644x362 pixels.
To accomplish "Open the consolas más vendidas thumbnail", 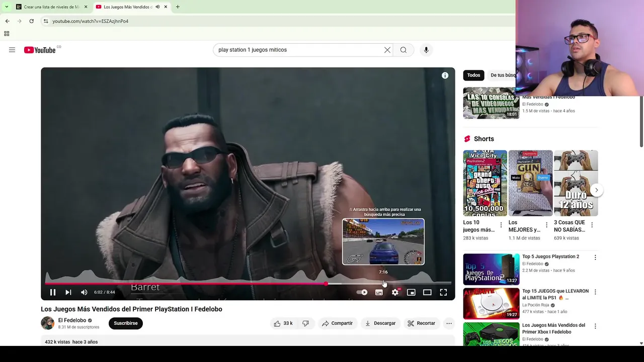I will click(x=491, y=103).
